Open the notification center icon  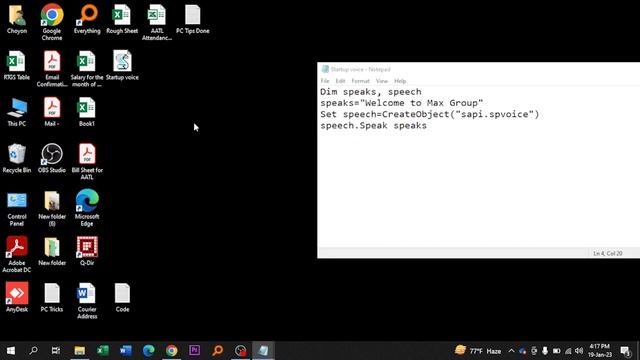pyautogui.click(x=625, y=351)
